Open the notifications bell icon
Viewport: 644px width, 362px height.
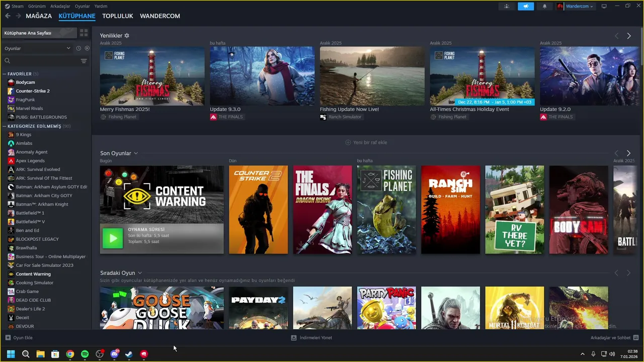click(544, 6)
